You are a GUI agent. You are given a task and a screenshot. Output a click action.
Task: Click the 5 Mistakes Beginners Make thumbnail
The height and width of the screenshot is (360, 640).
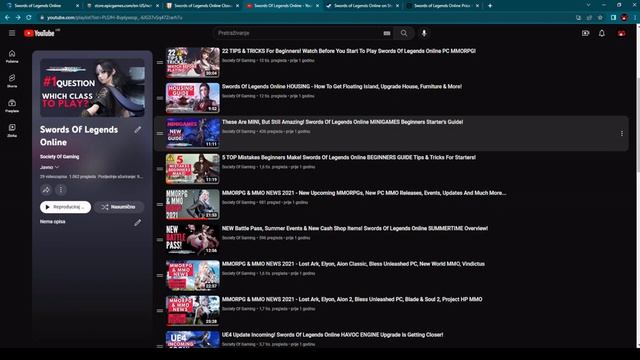coord(193,169)
